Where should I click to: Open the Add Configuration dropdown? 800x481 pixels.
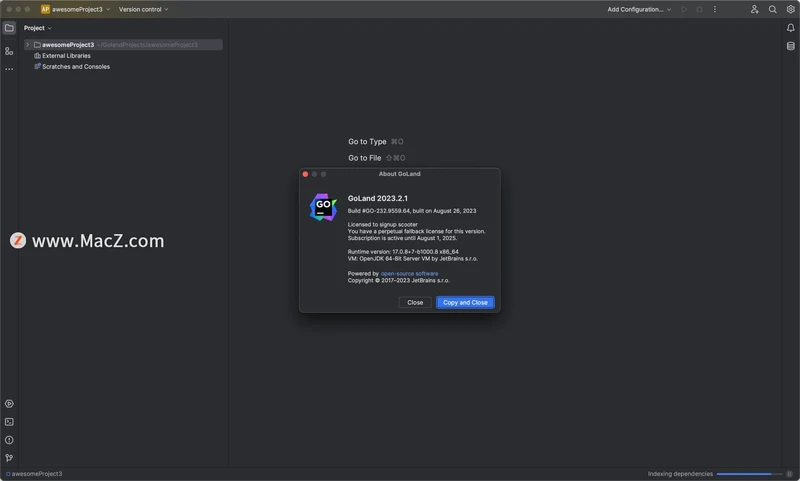click(638, 9)
